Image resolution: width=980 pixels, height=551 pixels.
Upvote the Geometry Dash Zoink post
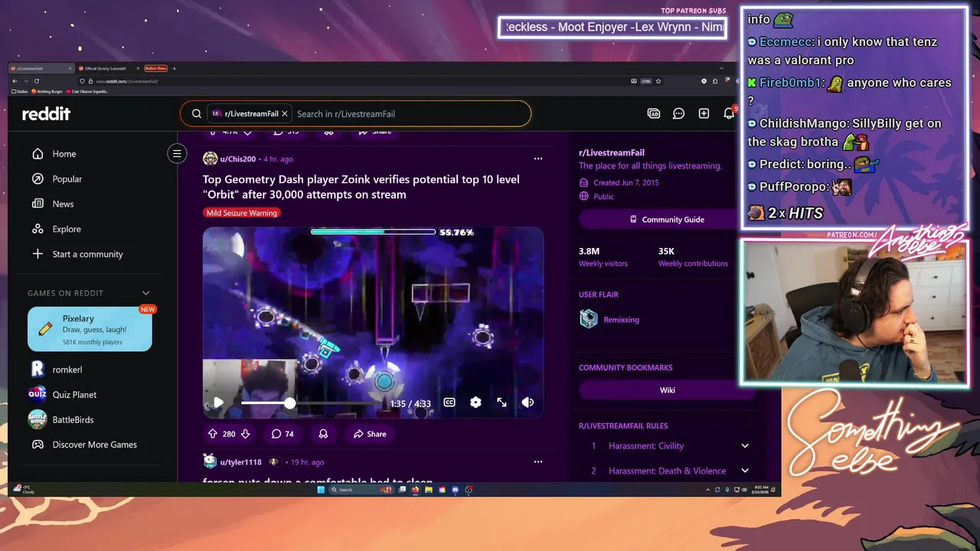pos(213,434)
